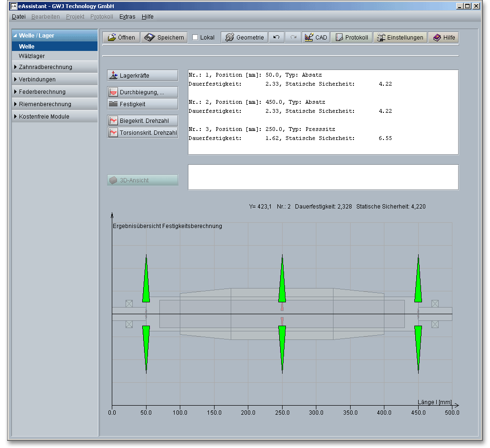Image resolution: width=490 pixels, height=448 pixels.
Task: Select Wälzlager in the sidebar
Action: (x=32, y=56)
